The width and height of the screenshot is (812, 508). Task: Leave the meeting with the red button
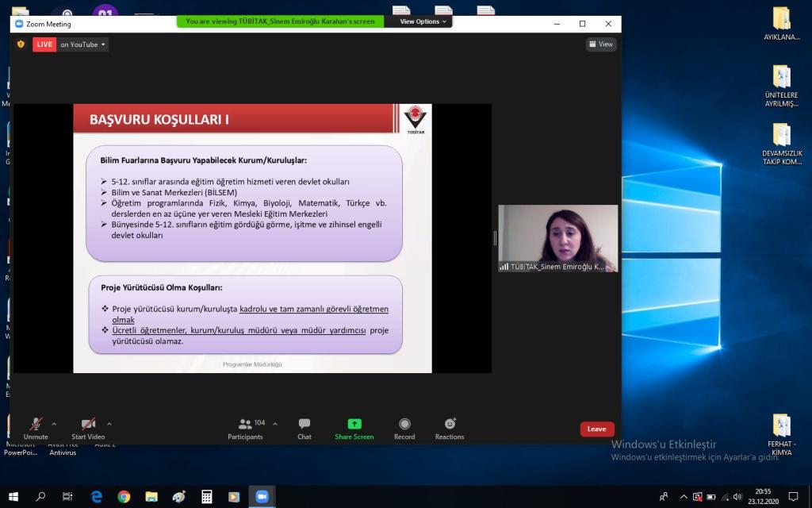pos(596,429)
